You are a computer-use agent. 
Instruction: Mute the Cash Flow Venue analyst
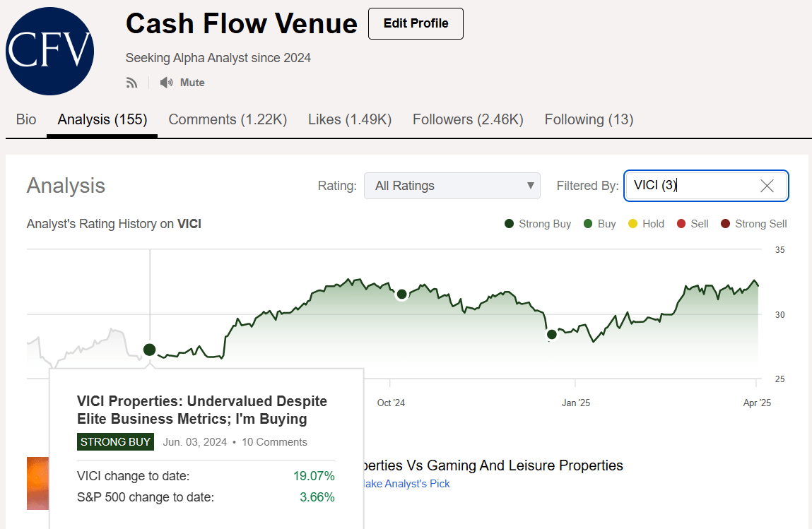tap(192, 82)
